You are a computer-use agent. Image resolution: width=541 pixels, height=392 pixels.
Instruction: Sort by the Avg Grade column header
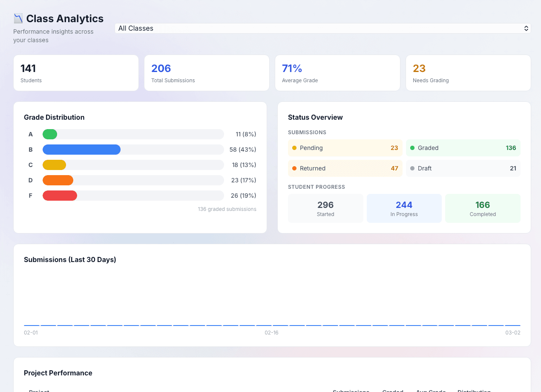tap(431, 391)
